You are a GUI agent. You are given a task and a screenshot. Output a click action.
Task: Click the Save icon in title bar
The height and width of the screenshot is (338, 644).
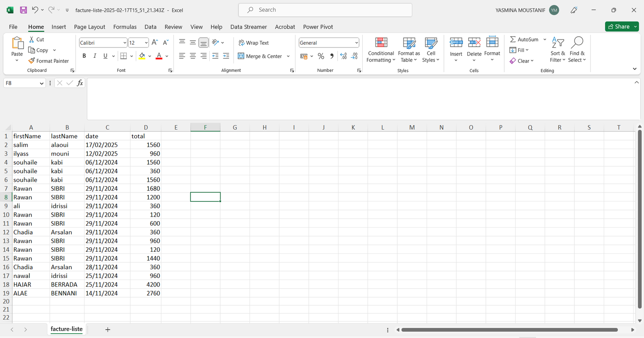23,10
